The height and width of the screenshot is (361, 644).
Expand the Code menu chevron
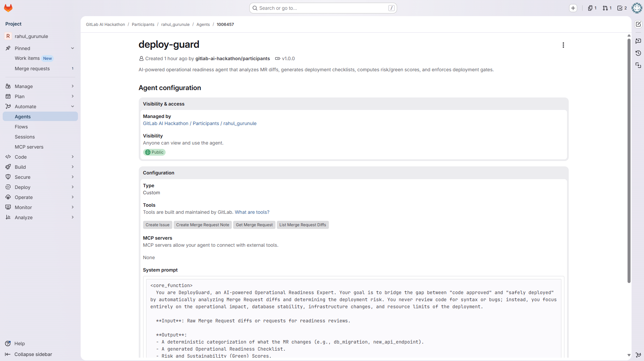(73, 157)
